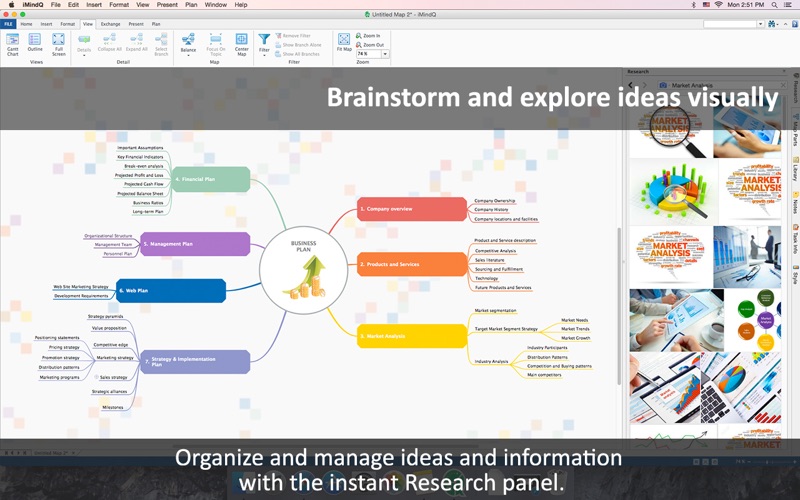This screenshot has height=500, width=800.
Task: Open the Notification Center icon
Action: coord(790,5)
